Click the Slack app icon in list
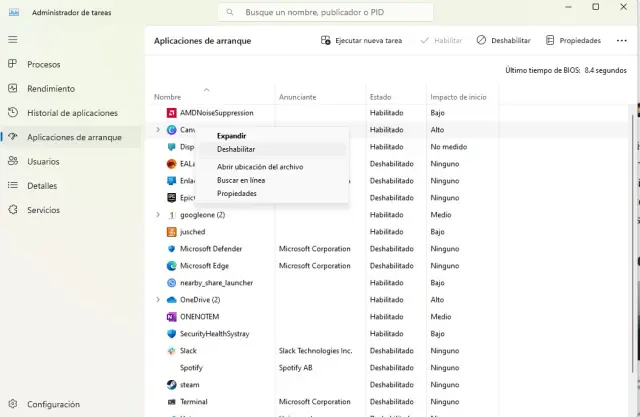 [172, 350]
